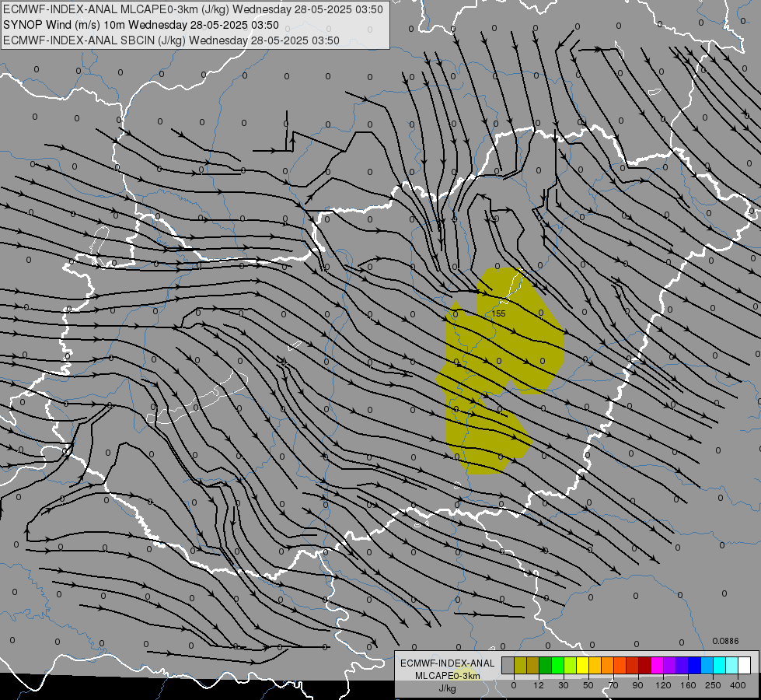Select the dark red legend swatch

644,665
